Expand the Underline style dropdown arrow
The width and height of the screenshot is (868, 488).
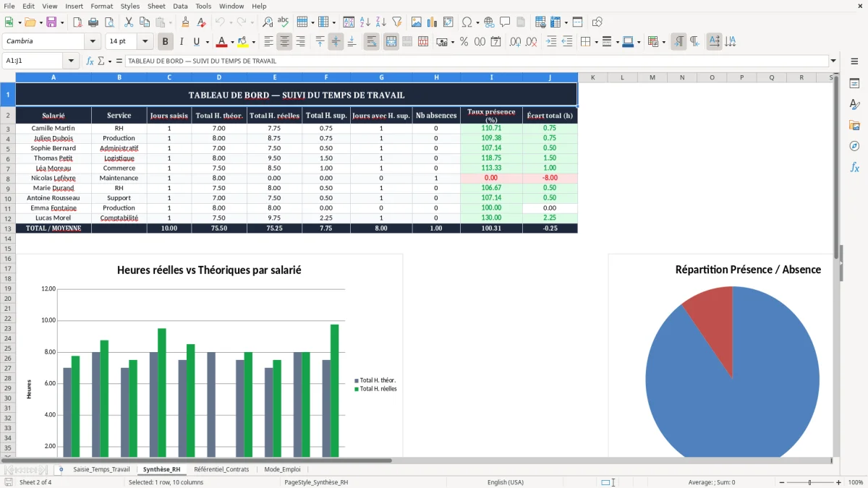[x=207, y=42]
